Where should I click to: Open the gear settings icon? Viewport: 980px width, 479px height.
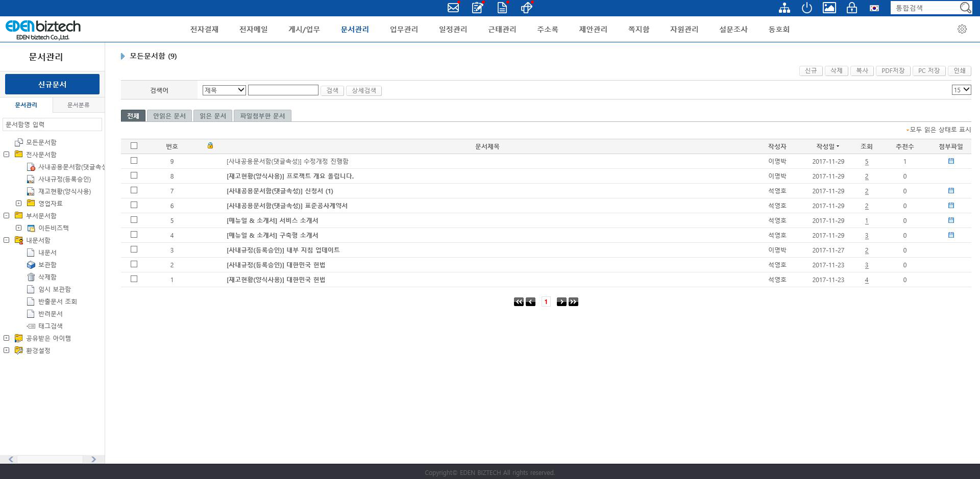click(962, 29)
